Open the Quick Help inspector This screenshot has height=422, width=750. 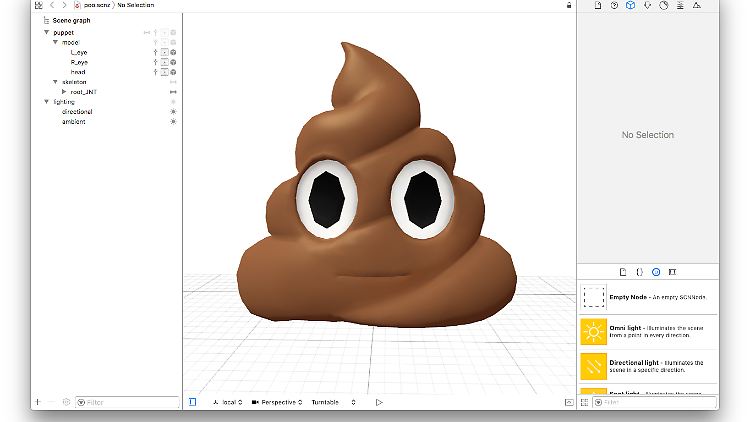click(x=614, y=6)
